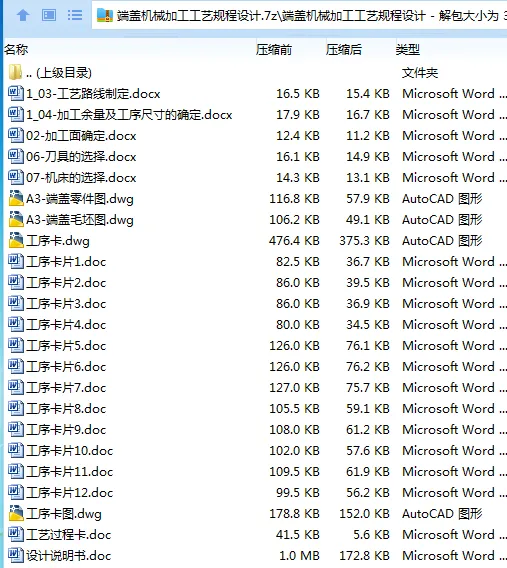Select Word icon of 工序卡片1.doc
Viewport: 507px width, 568px height.
pyautogui.click(x=16, y=261)
